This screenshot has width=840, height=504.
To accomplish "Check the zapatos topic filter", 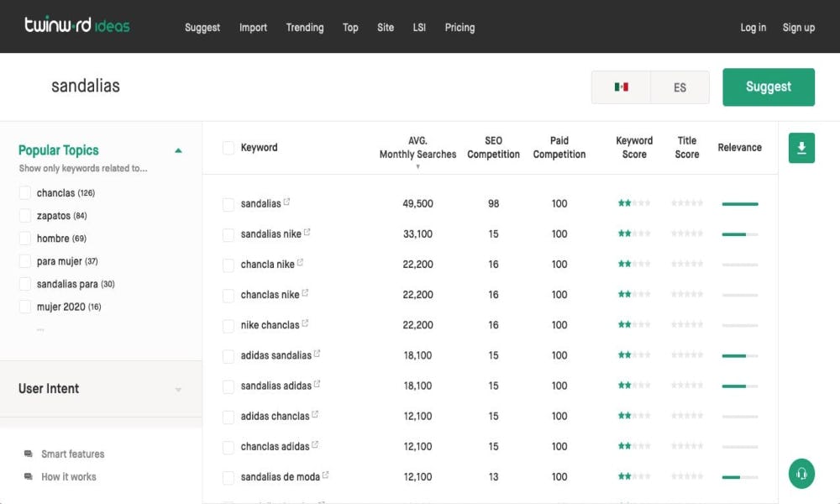I will coord(24,215).
